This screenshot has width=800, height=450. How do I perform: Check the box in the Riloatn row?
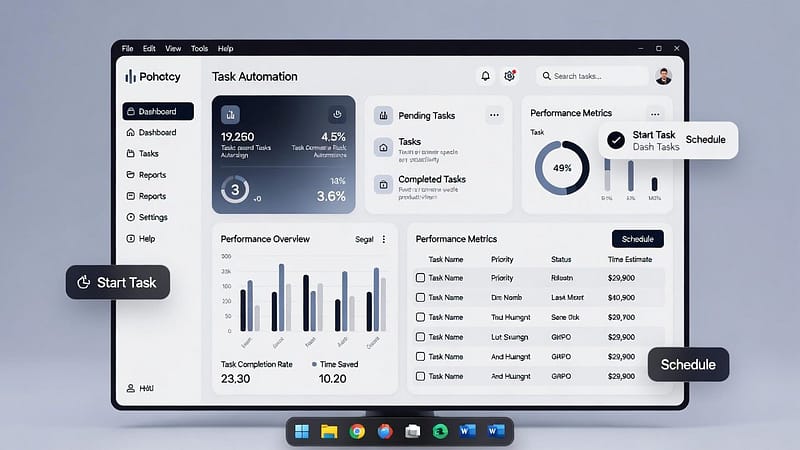coord(420,278)
